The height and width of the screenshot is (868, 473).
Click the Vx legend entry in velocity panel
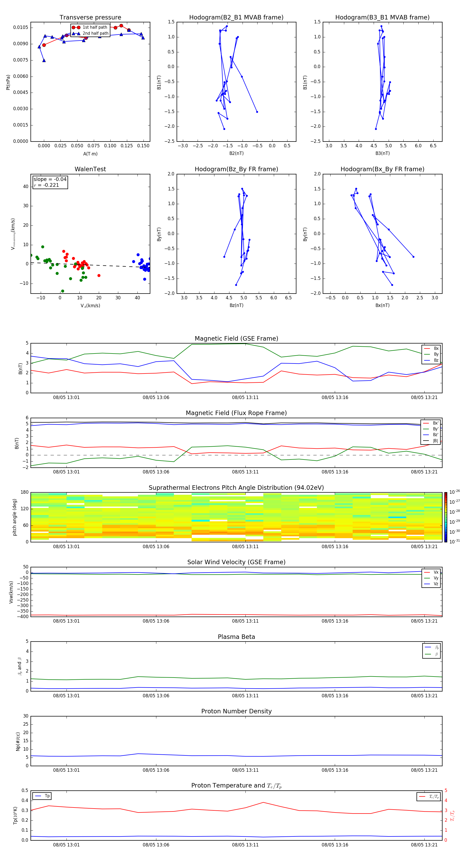[x=431, y=573]
